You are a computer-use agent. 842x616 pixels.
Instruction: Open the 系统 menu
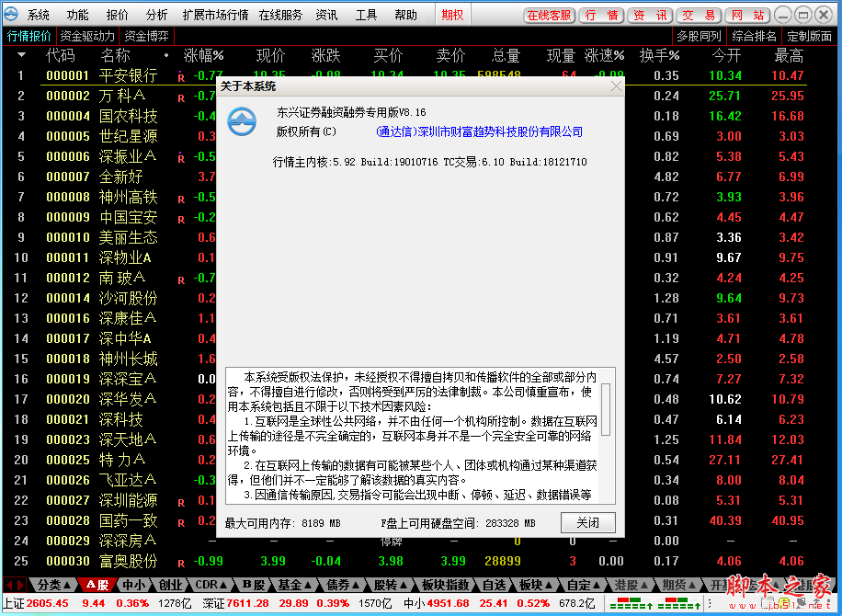[x=38, y=15]
